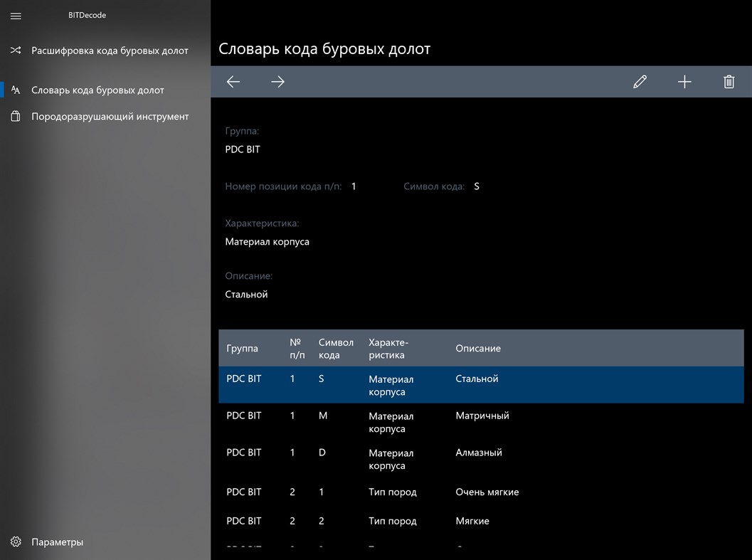Click the pencil edit icon

pyautogui.click(x=640, y=82)
